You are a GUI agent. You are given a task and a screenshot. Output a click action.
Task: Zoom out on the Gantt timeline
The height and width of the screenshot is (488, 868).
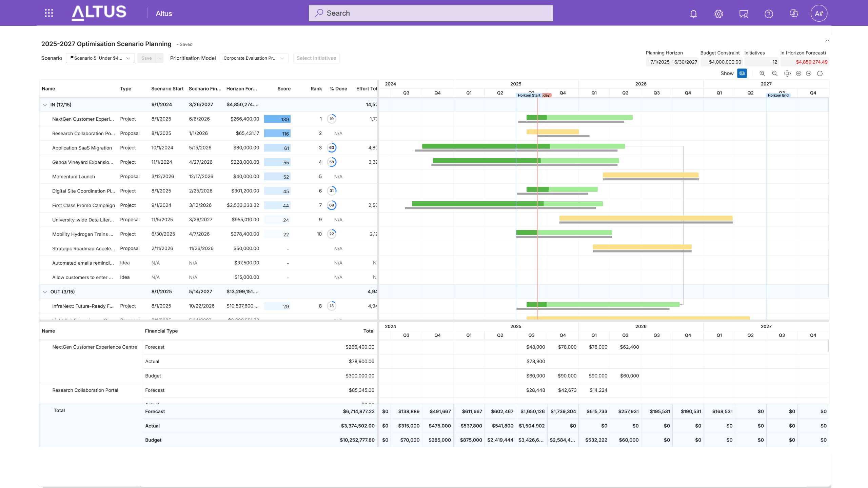pyautogui.click(x=775, y=74)
